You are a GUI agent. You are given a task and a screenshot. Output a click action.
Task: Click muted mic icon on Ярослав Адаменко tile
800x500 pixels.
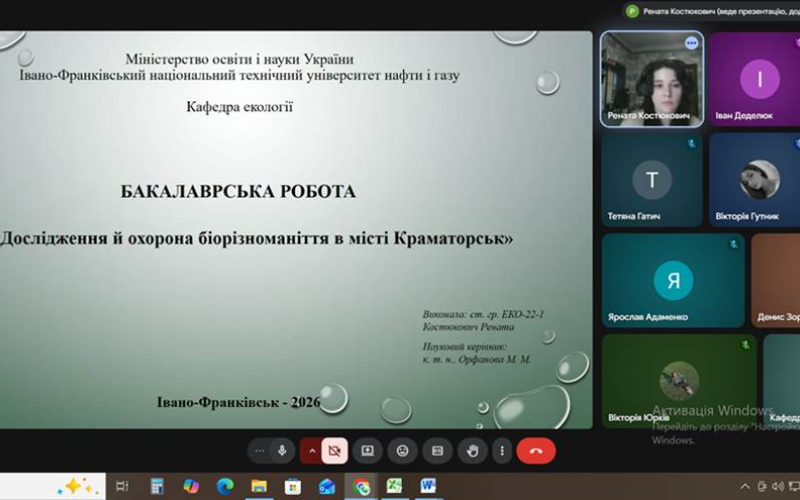pyautogui.click(x=733, y=244)
